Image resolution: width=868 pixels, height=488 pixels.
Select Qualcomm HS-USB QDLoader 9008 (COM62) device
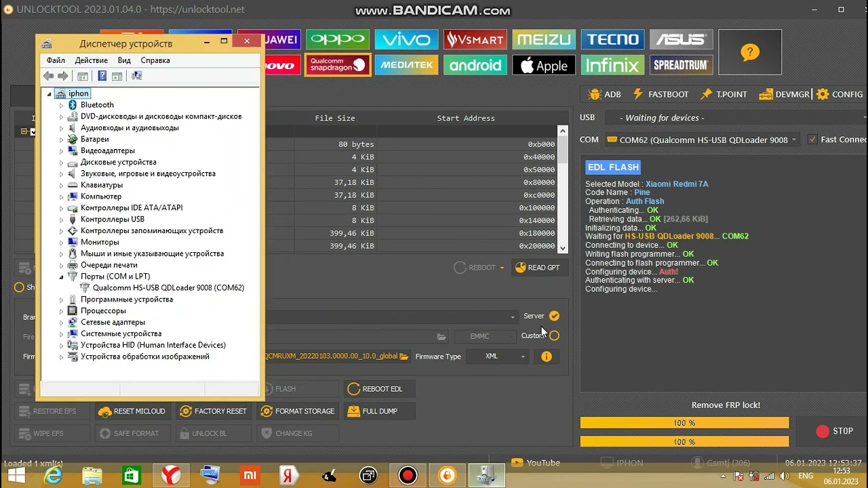tap(168, 288)
